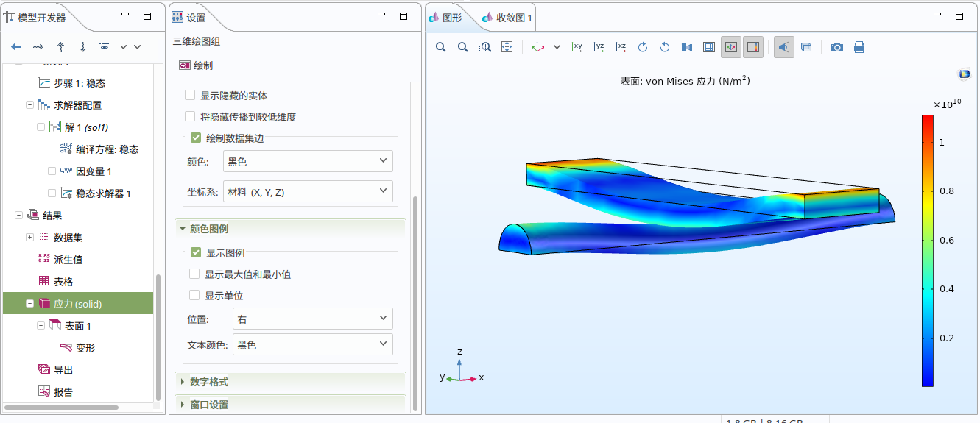Open the last chevron menu in Model Builder toolbar

pos(137,46)
